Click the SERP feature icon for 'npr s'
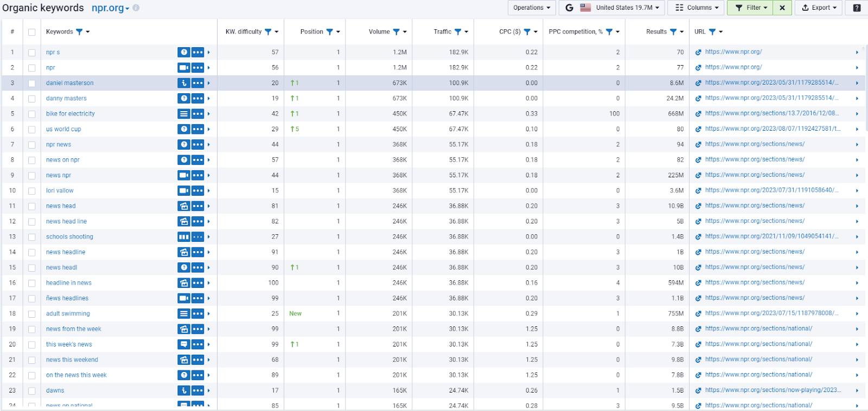This screenshot has height=411, width=868. (184, 53)
